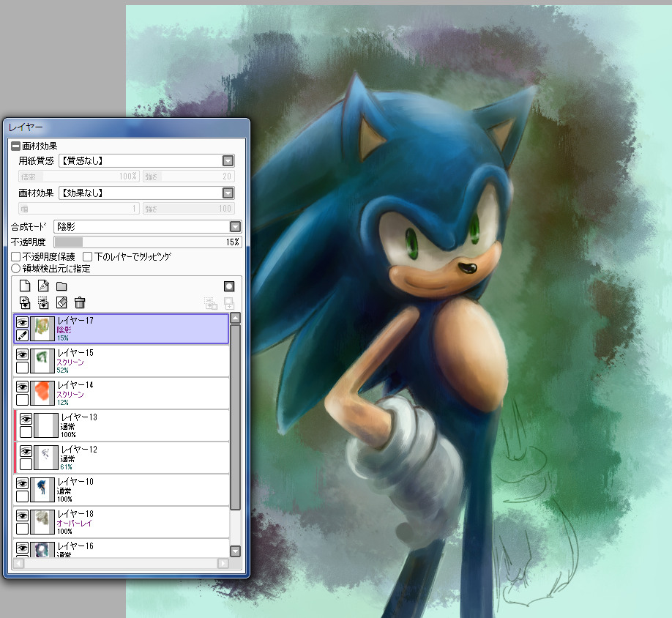Hide the レイヤー18 overlay layer
Viewport: 672px width, 618px height.
pyautogui.click(x=22, y=515)
